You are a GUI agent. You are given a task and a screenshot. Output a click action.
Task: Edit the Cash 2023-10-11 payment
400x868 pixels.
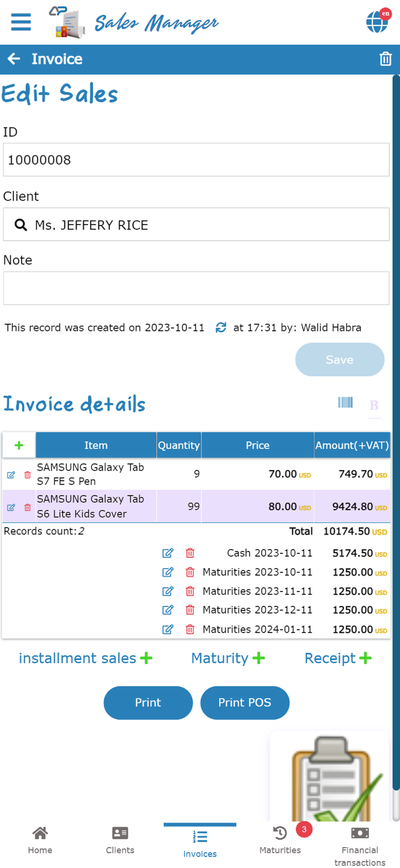(x=168, y=553)
